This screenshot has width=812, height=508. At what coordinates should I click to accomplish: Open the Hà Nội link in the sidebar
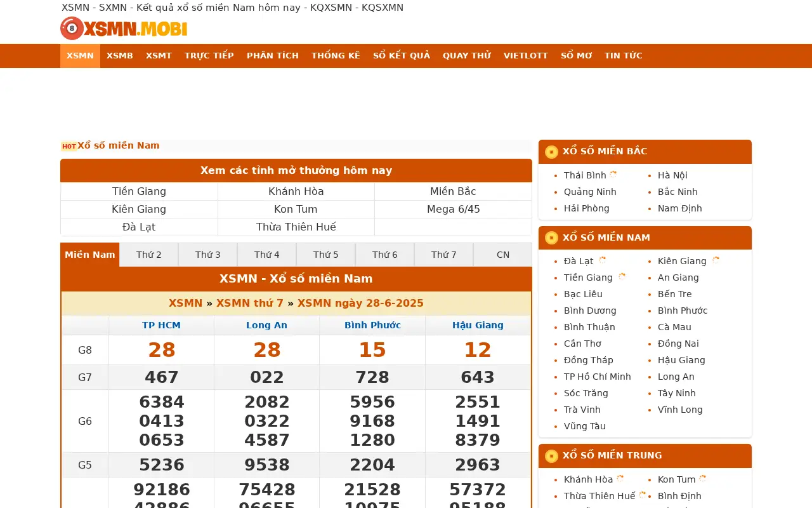click(x=672, y=175)
